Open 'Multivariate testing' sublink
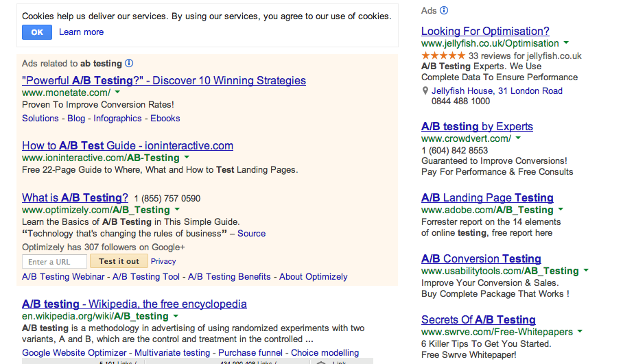The image size is (634, 364). (x=172, y=352)
